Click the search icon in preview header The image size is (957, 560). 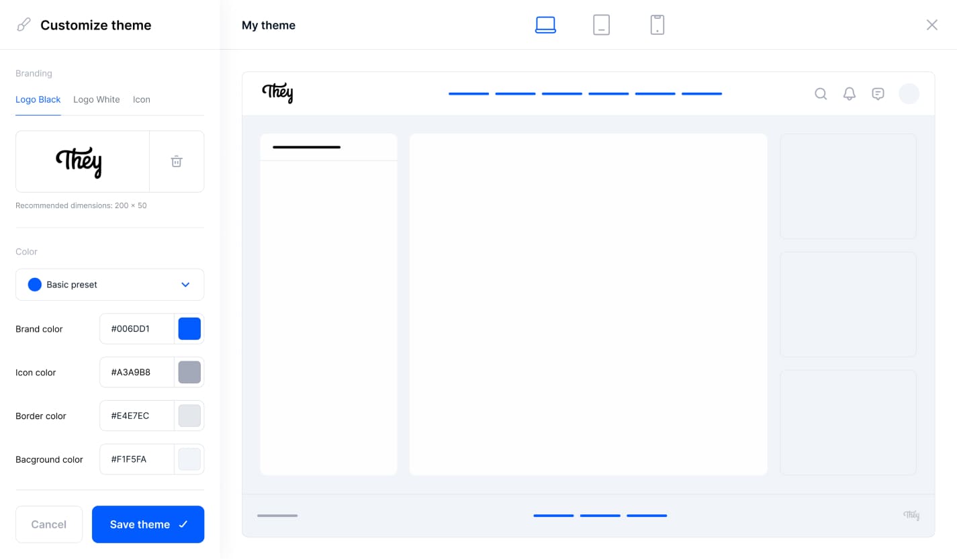[x=821, y=93]
